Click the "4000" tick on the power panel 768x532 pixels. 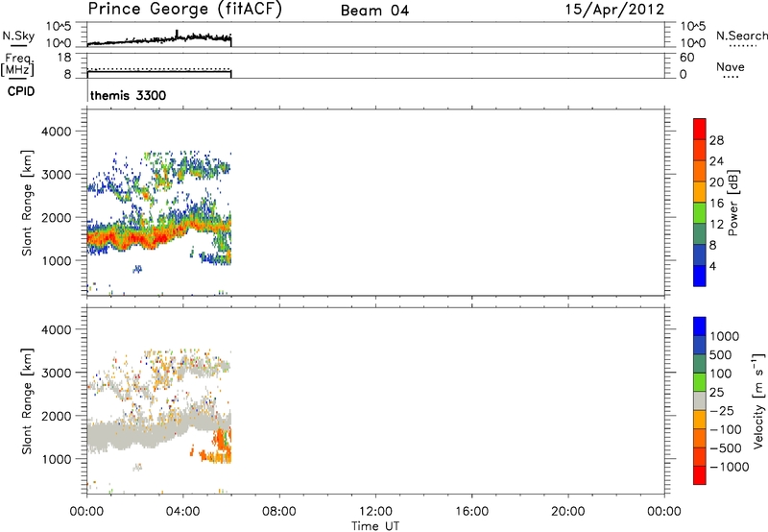pyautogui.click(x=57, y=132)
